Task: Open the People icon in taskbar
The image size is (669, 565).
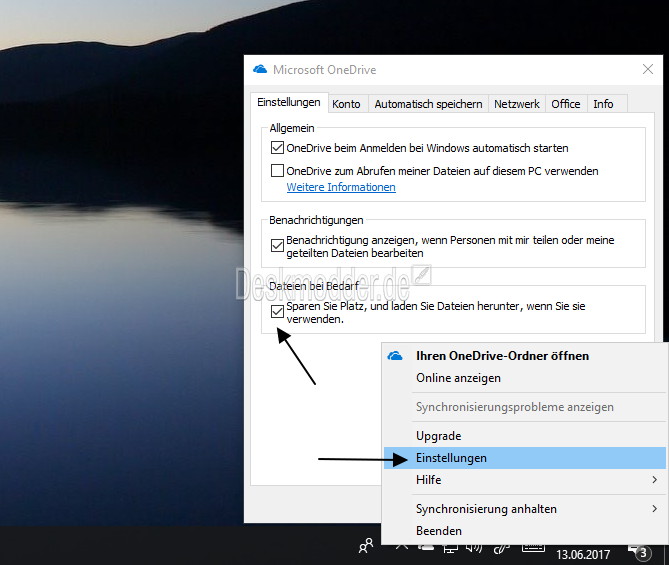Action: point(366,546)
